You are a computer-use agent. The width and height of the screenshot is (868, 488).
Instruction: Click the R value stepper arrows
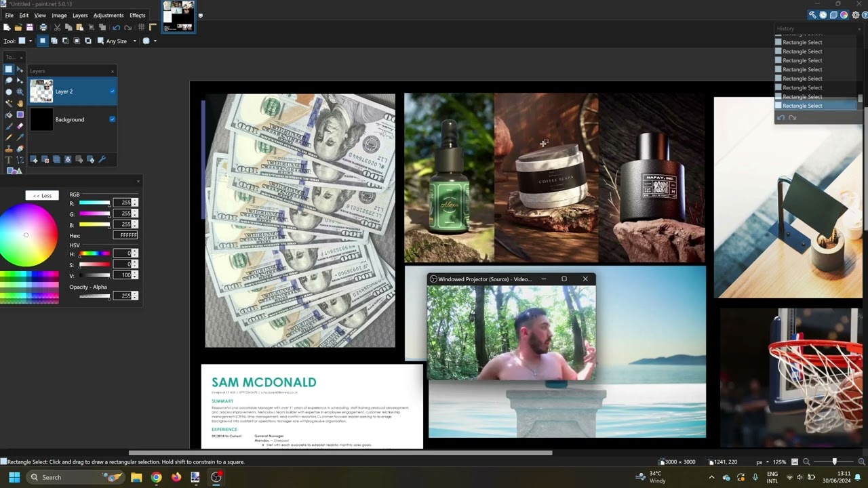[x=135, y=203]
